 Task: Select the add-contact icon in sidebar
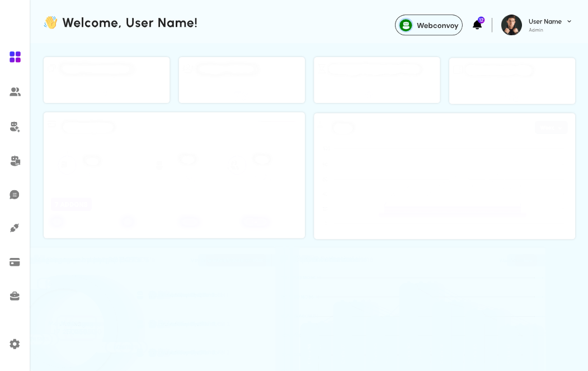coord(15,126)
